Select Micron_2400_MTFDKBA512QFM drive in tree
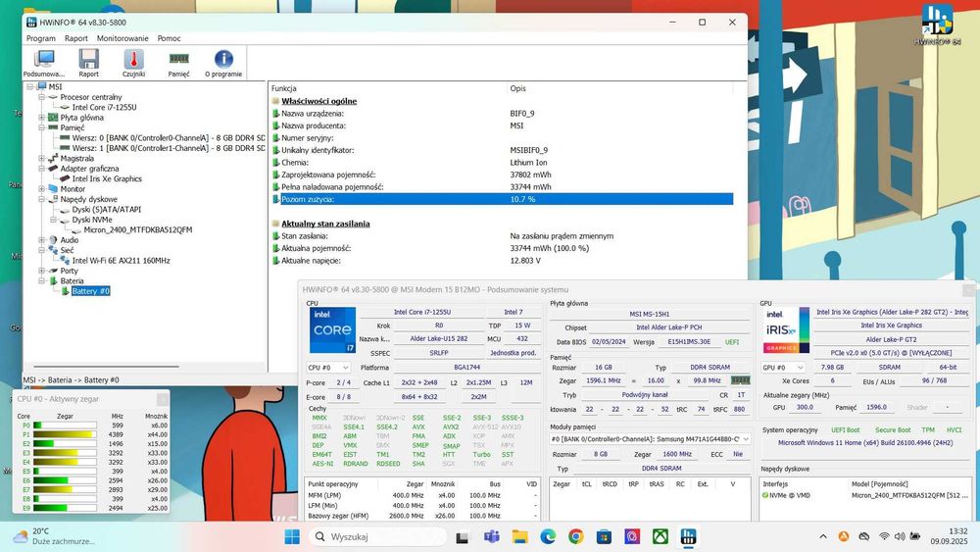The height and width of the screenshot is (552, 980). click(138, 230)
